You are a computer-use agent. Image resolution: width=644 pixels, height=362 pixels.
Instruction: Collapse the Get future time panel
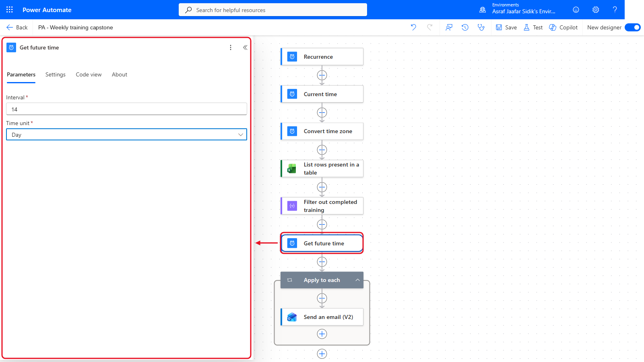point(245,47)
